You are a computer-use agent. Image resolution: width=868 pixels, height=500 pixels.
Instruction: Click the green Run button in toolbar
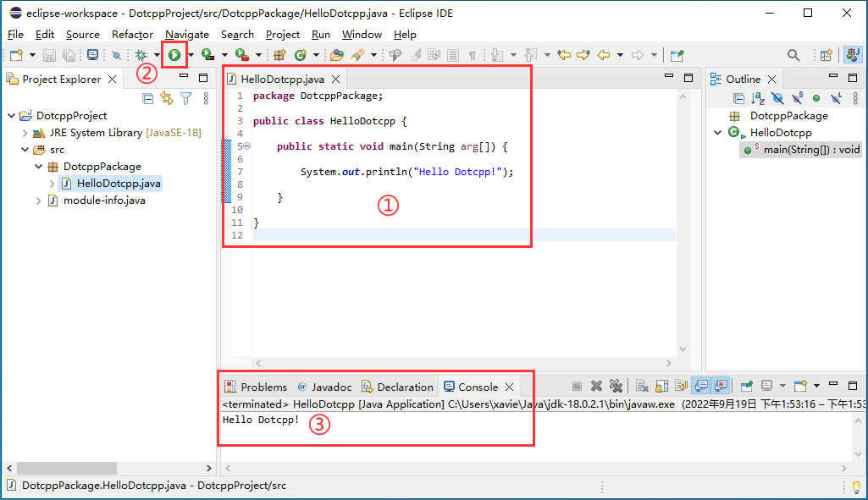174,55
